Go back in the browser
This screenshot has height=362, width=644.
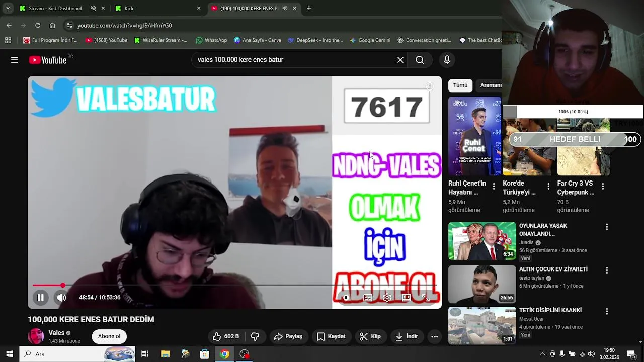[9, 25]
